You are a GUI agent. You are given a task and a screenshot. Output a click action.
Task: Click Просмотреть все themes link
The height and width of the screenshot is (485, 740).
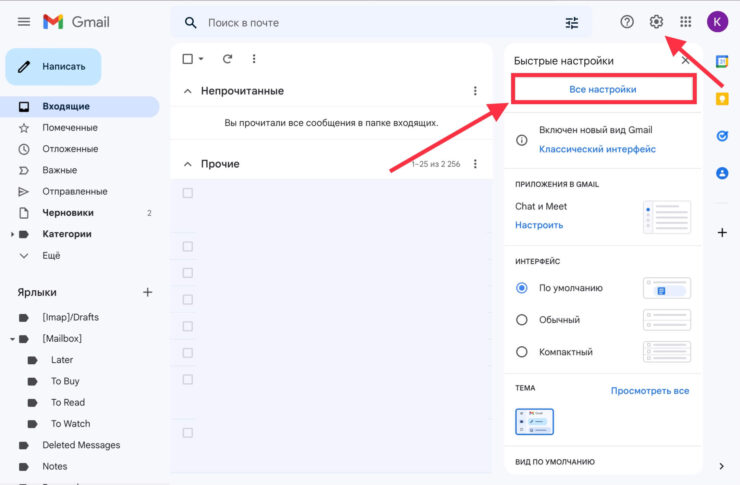pos(650,391)
